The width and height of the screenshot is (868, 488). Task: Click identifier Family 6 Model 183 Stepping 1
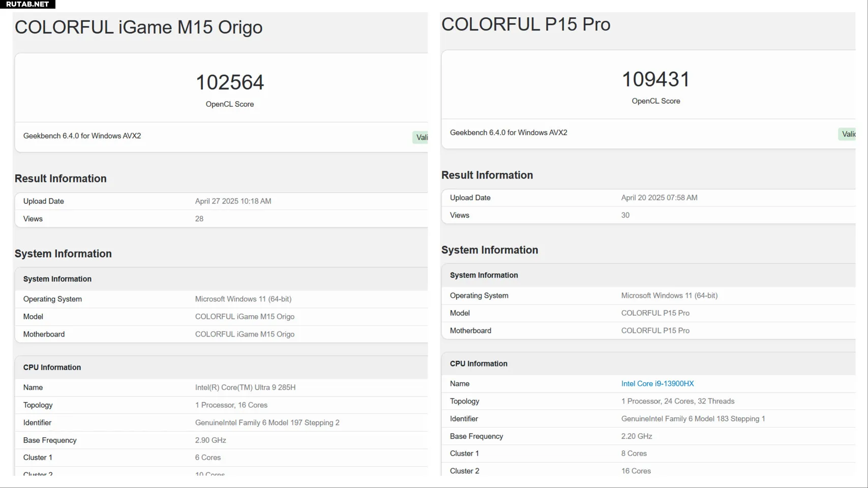point(693,419)
